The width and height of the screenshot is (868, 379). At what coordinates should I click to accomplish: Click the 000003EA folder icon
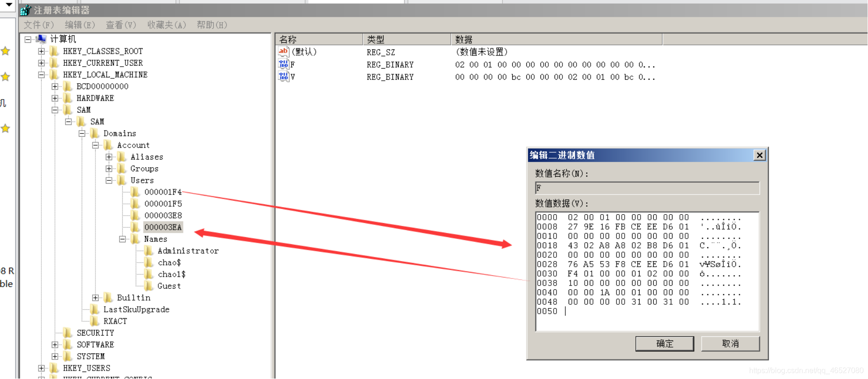click(135, 227)
